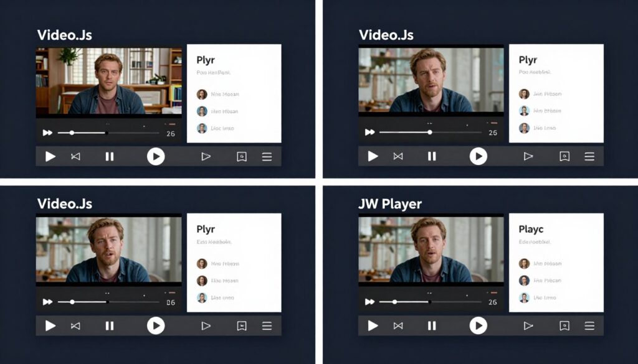Click bookmark icon in bookshelf Video.Js player
The height and width of the screenshot is (364, 638).
click(x=242, y=156)
